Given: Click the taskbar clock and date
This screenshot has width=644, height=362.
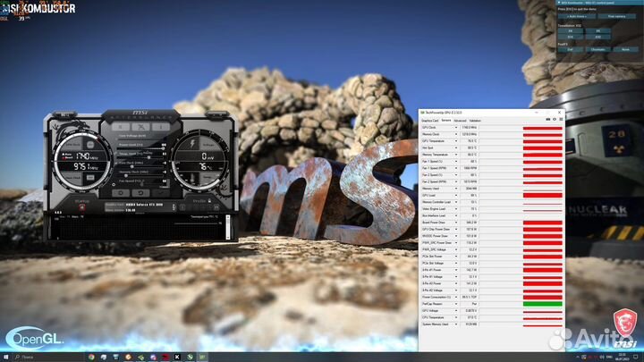Looking at the screenshot, I should pyautogui.click(x=623, y=357).
